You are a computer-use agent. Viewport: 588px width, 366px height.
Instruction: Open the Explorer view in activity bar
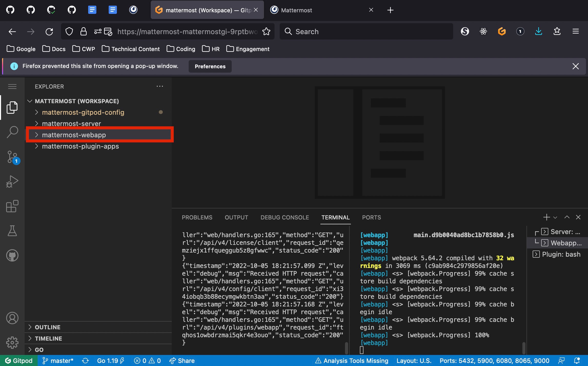(x=12, y=107)
